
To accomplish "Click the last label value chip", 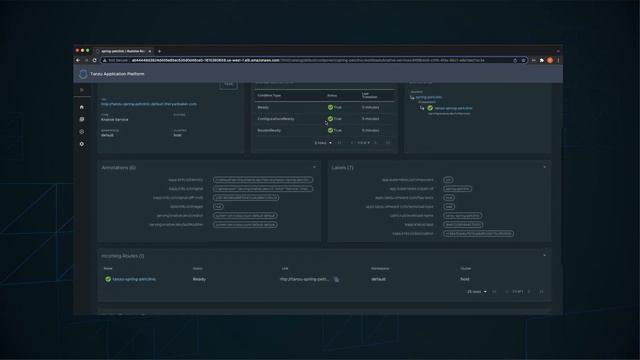I will 478,234.
